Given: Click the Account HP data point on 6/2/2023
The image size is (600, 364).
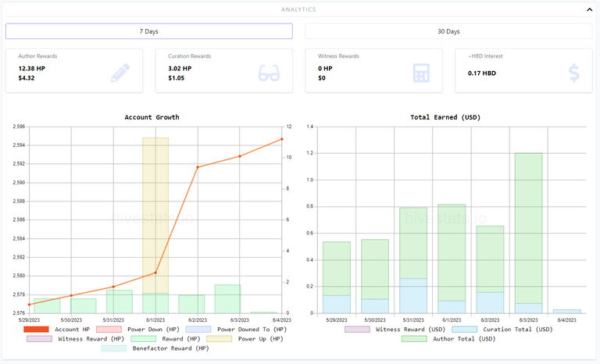Looking at the screenshot, I should point(198,167).
